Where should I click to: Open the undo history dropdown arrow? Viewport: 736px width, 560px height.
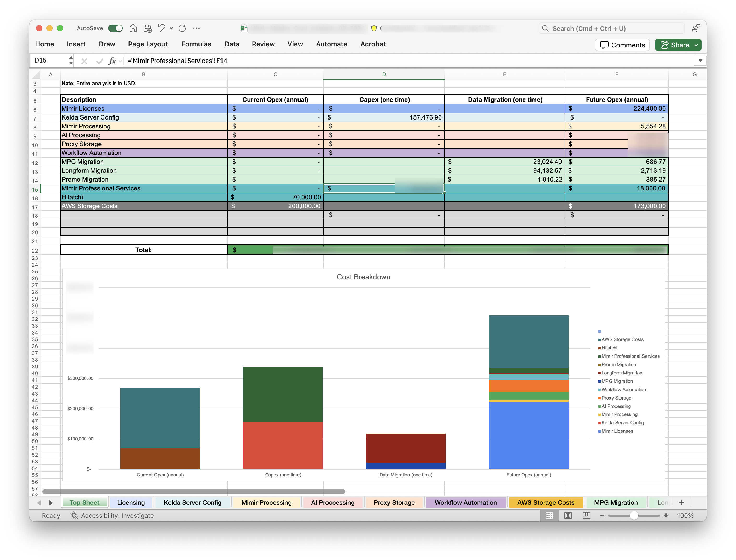click(171, 29)
